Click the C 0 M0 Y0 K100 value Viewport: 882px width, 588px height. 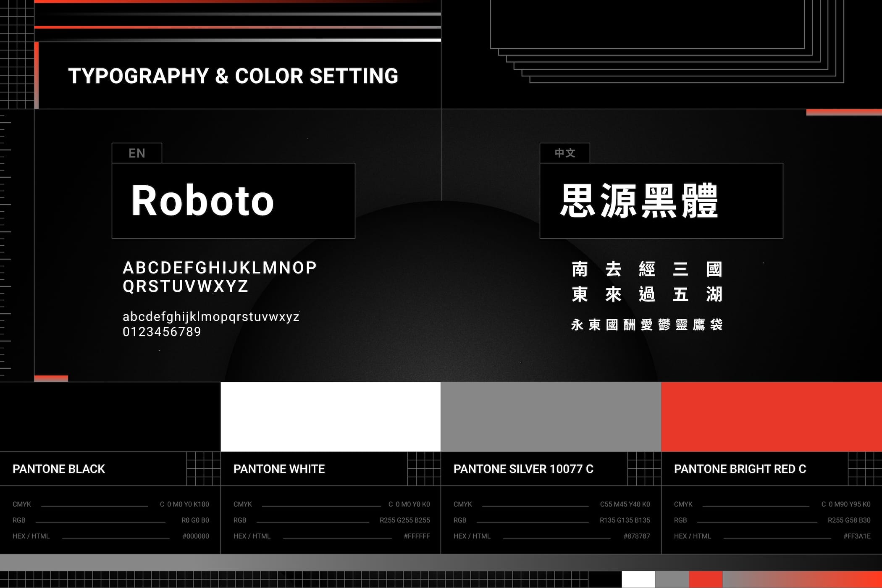coord(184,504)
